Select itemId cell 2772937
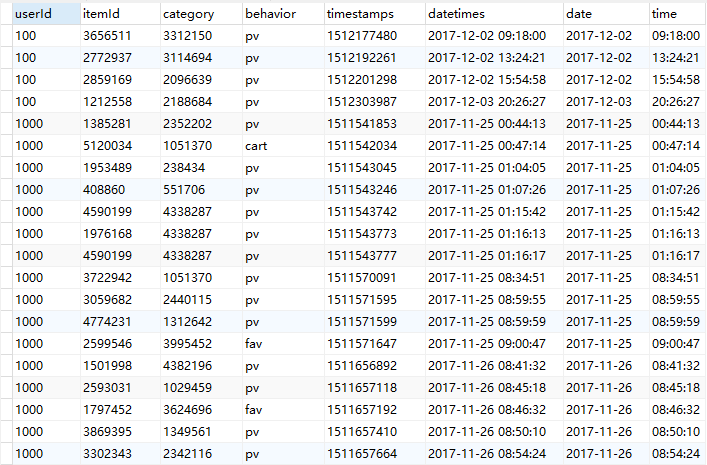707x465 pixels. (120, 58)
